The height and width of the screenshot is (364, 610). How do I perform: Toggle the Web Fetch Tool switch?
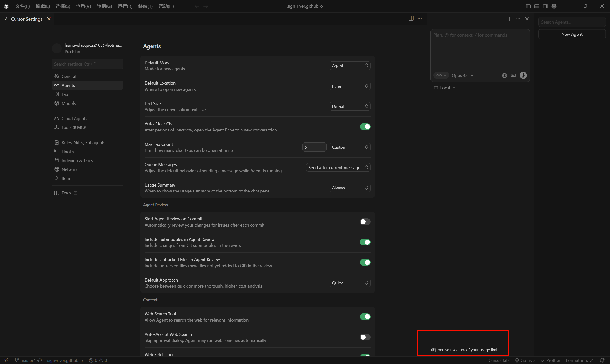(x=365, y=355)
